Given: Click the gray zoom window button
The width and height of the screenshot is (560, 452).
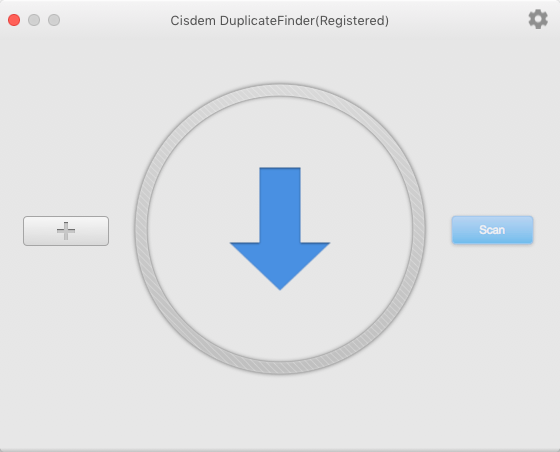Looking at the screenshot, I should pos(54,20).
